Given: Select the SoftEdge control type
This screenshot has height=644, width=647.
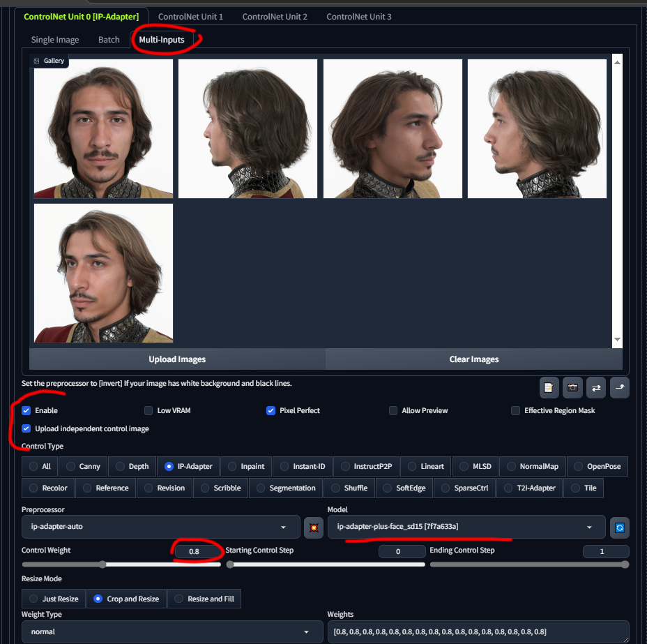Looking at the screenshot, I should click(x=404, y=488).
